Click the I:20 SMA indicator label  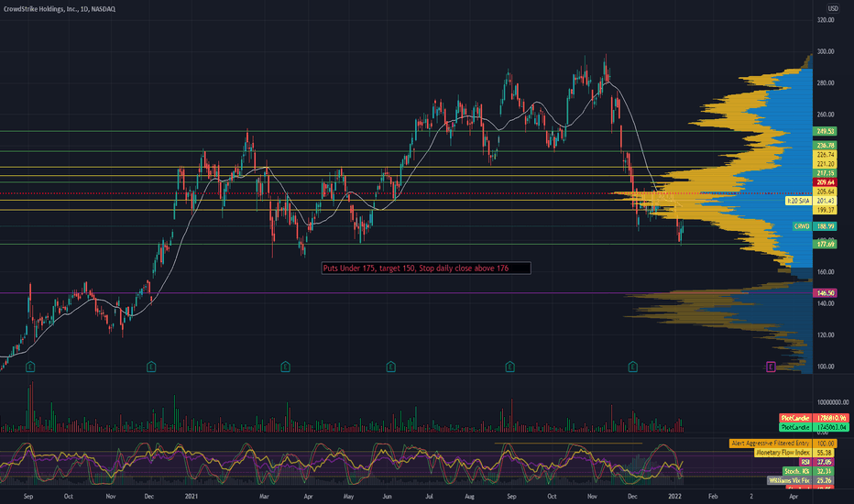[x=798, y=201]
